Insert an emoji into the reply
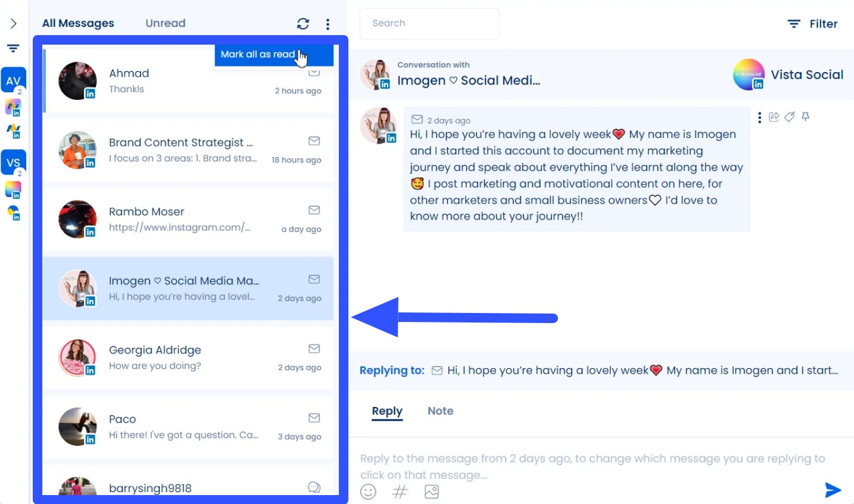Screen dimensions: 854x504 [368, 492]
